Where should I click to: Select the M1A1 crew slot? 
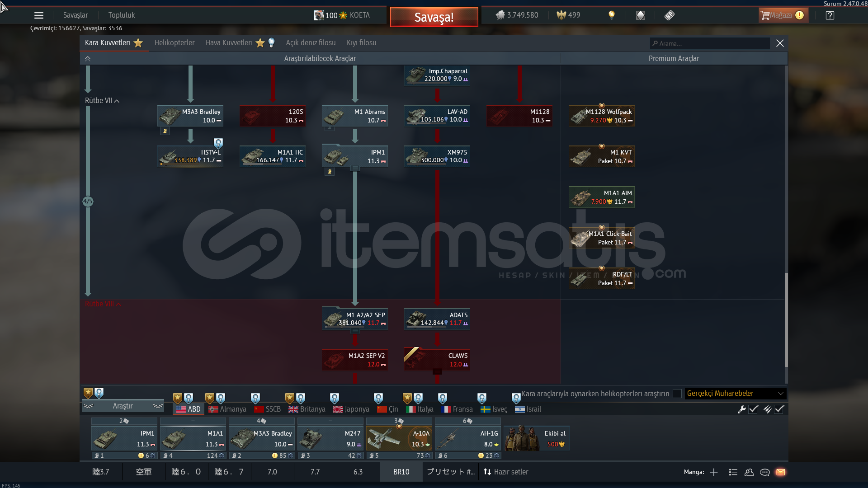coord(193,438)
